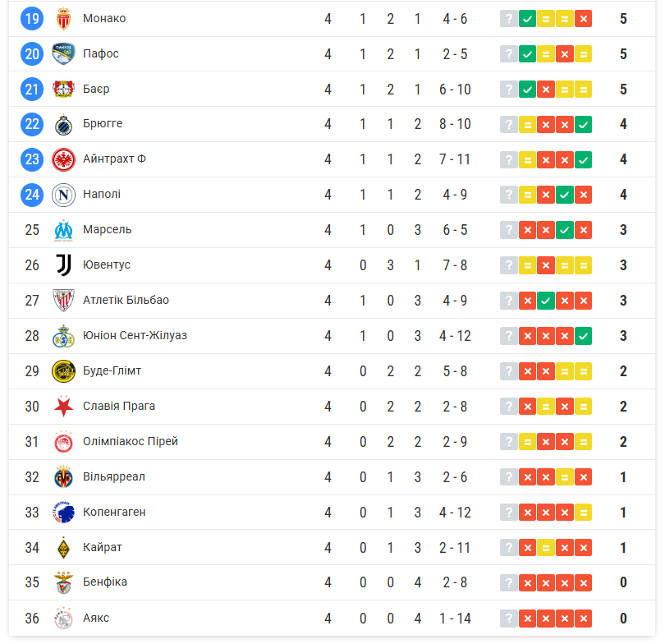Viewport: 665px width, 644px height.
Task: Click the Slavia Praha red star logo
Action: tap(63, 406)
